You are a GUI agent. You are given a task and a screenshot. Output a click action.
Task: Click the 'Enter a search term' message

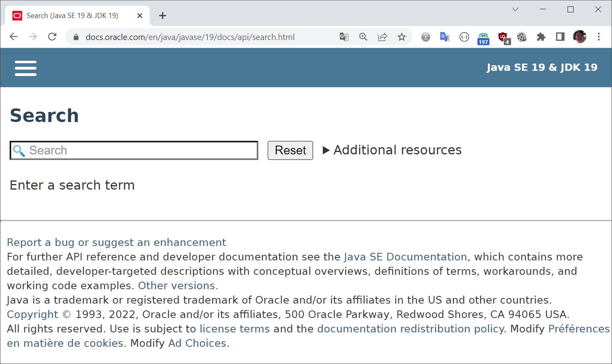(x=72, y=185)
